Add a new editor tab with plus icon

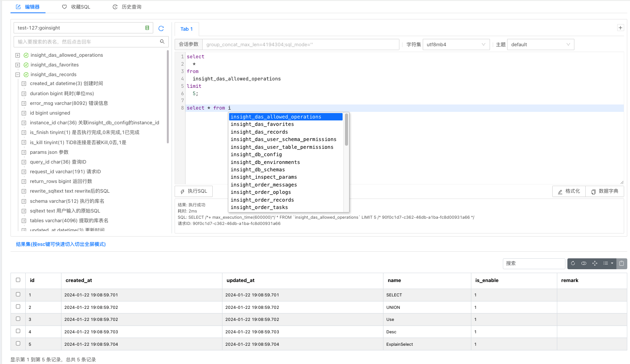click(620, 28)
